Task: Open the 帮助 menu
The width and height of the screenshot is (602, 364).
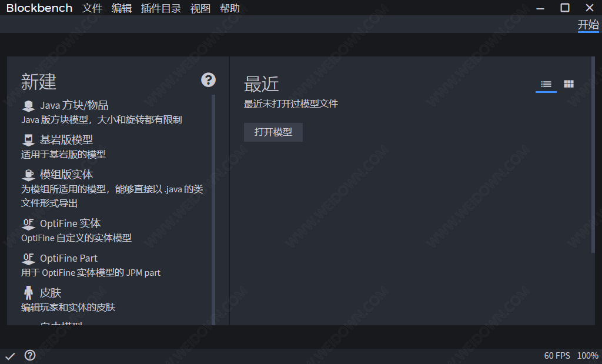Action: [x=230, y=8]
